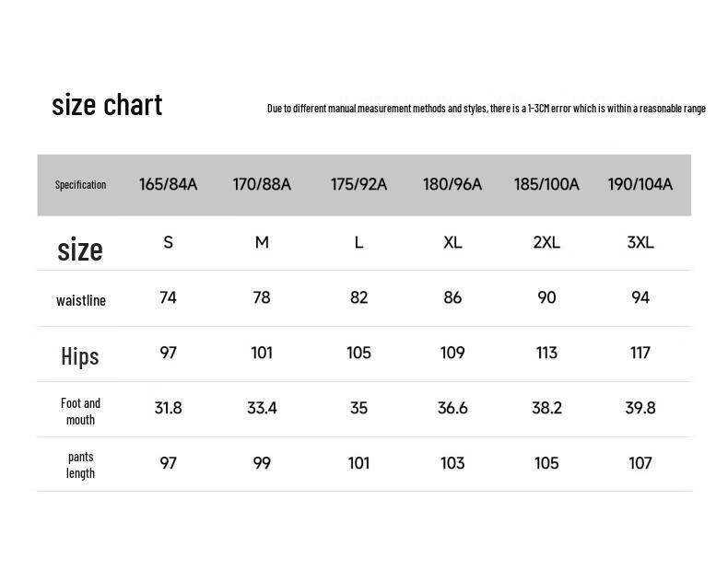
Task: Click the measurement error disclaimer text
Action: [487, 109]
